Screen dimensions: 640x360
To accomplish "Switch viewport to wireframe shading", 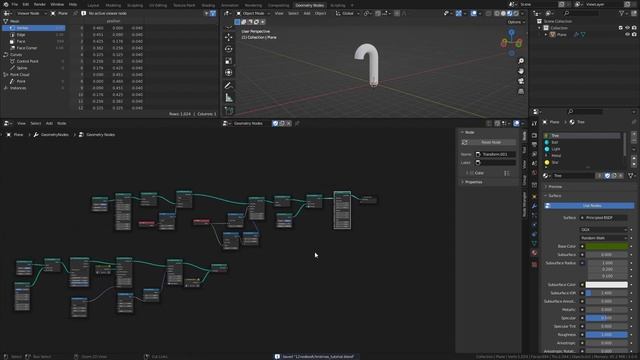I will (497, 13).
